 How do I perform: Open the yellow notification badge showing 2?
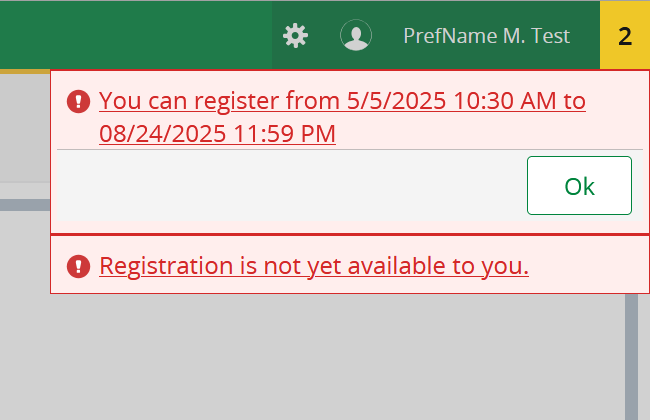coord(625,36)
